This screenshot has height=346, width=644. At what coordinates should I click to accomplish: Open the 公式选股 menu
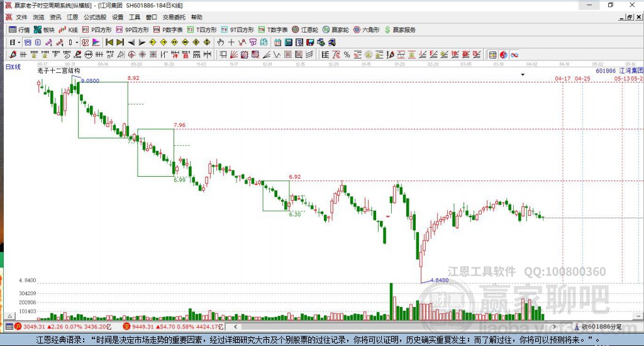coord(95,17)
